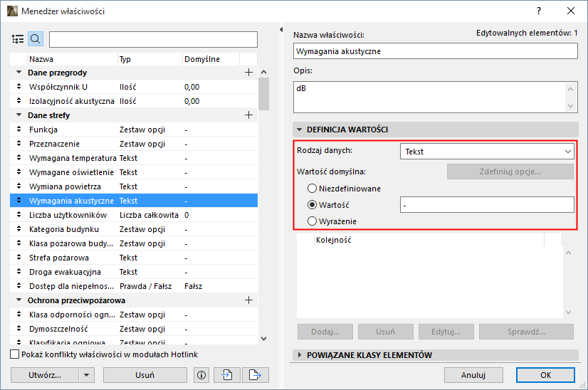Click the Sprawdź... button
Screen dimensions: 588x390
(x=526, y=332)
